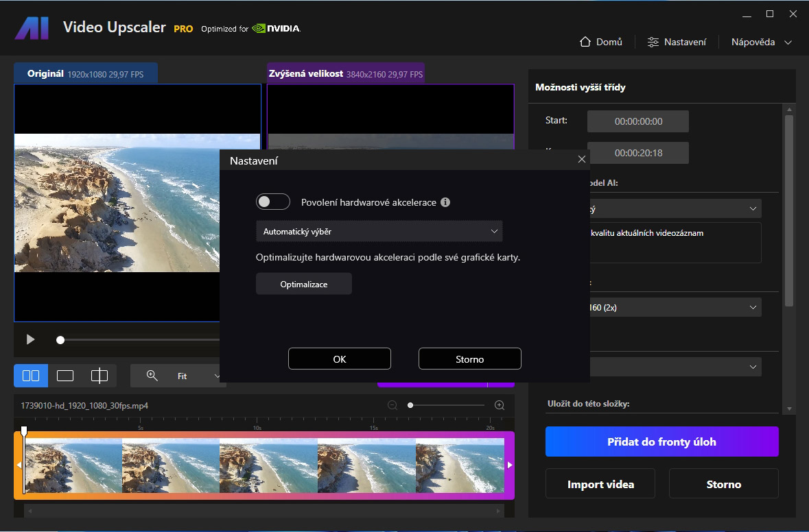Confirm the dialog with OK
The image size is (809, 532).
pyautogui.click(x=340, y=359)
